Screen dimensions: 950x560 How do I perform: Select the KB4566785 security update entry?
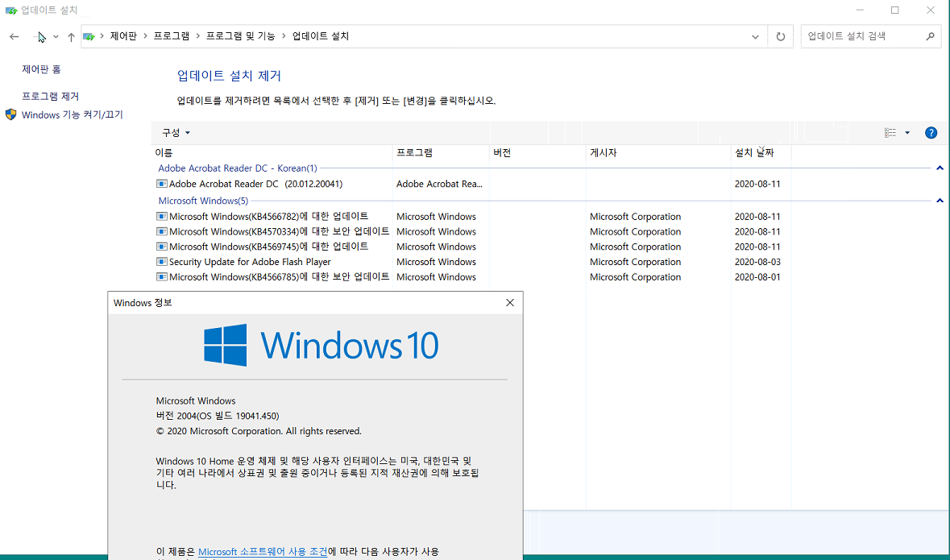pyautogui.click(x=280, y=277)
